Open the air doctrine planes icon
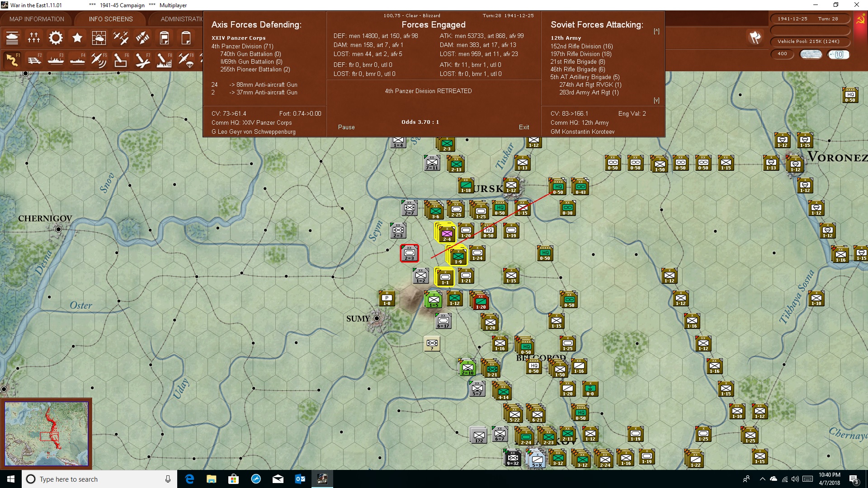The height and width of the screenshot is (488, 868). [x=121, y=38]
